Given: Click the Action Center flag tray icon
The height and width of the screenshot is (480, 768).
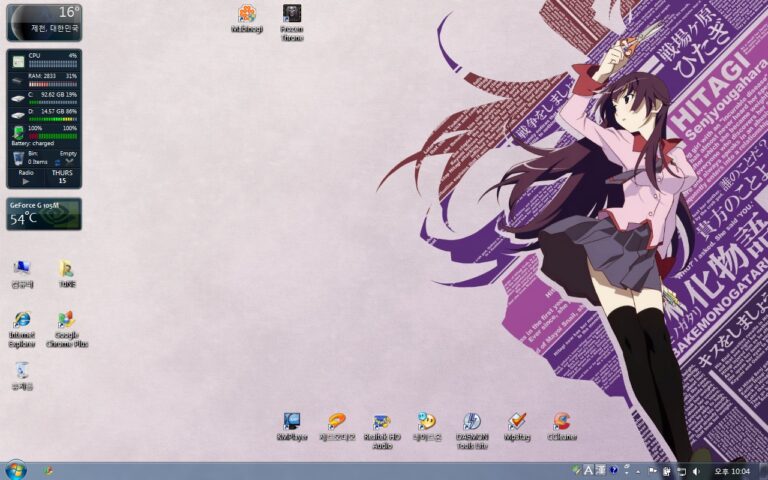Looking at the screenshot, I should [652, 471].
